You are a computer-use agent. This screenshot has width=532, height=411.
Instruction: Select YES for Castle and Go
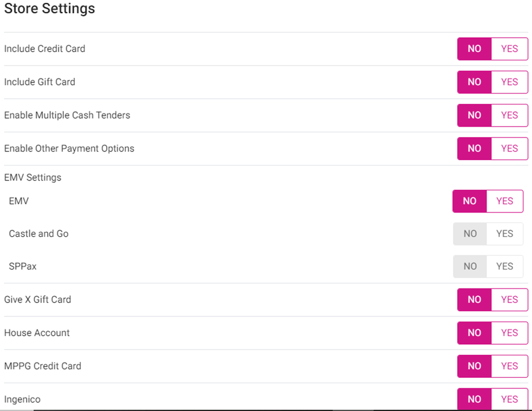point(505,233)
